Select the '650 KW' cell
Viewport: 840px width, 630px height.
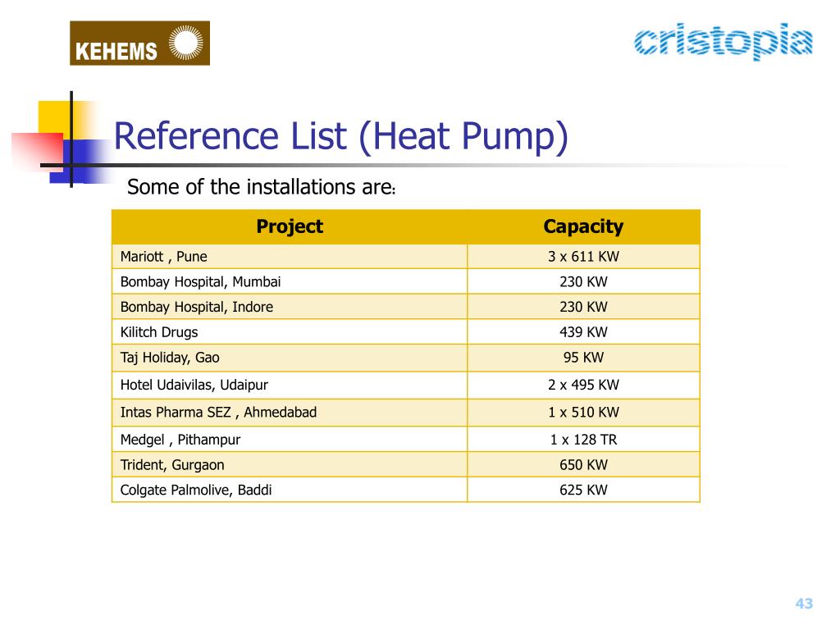click(x=583, y=464)
